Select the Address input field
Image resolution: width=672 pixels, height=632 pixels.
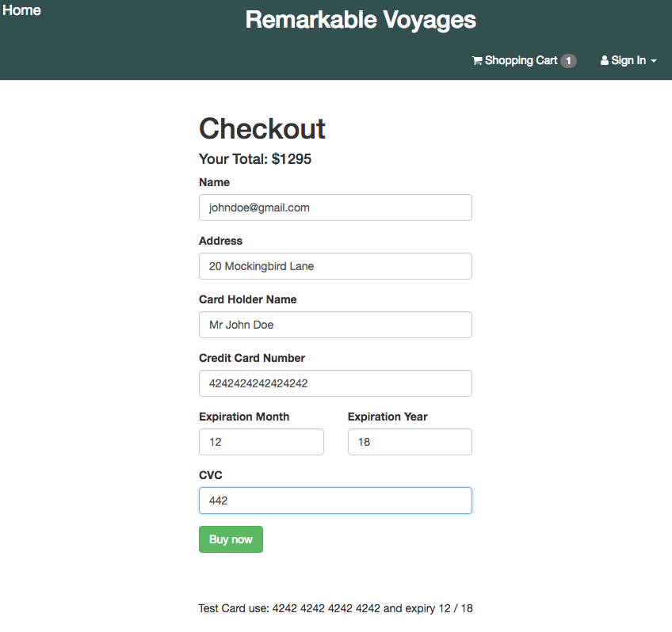(x=335, y=266)
